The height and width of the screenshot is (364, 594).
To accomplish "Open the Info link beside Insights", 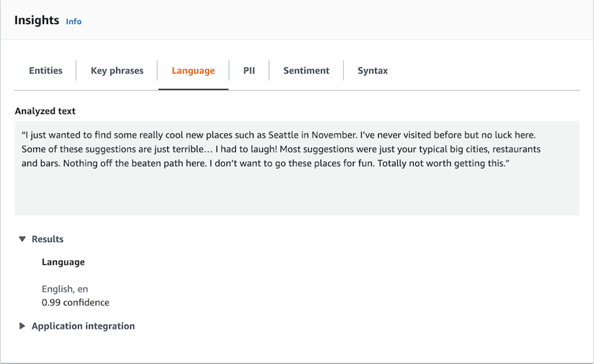I will coord(73,22).
